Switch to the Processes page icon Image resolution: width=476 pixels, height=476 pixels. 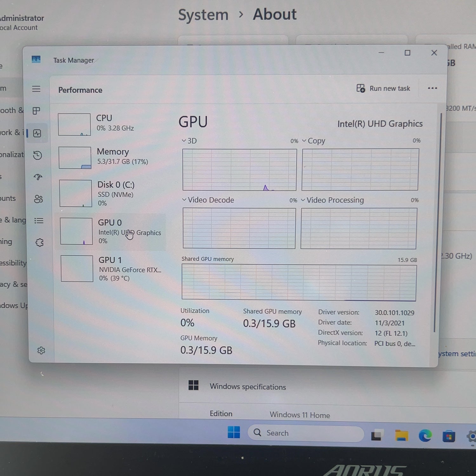pos(36,111)
